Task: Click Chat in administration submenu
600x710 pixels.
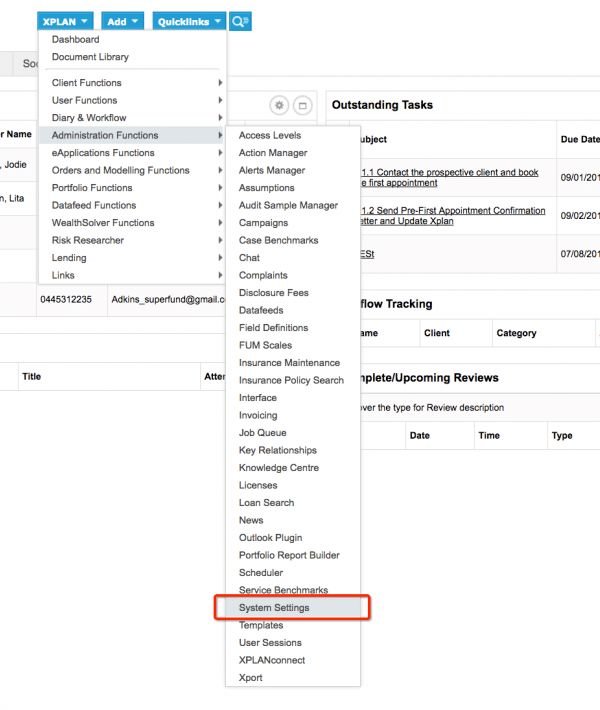Action: pyautogui.click(x=249, y=258)
